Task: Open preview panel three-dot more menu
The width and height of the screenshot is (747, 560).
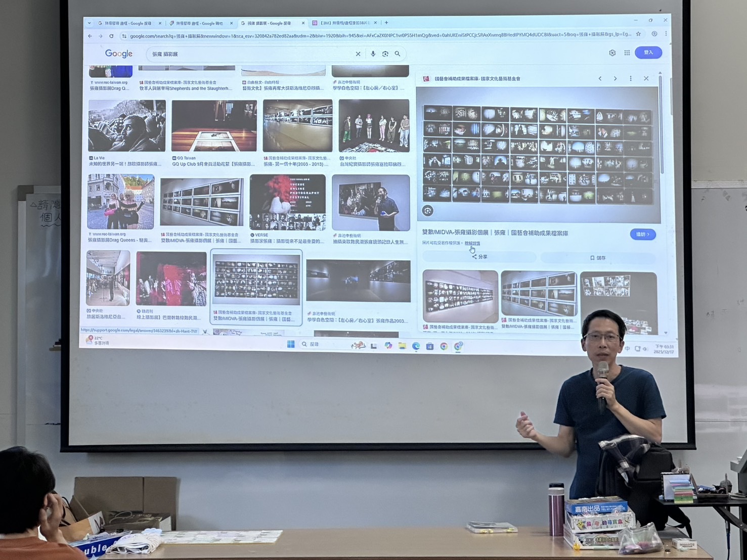Action: tap(630, 78)
